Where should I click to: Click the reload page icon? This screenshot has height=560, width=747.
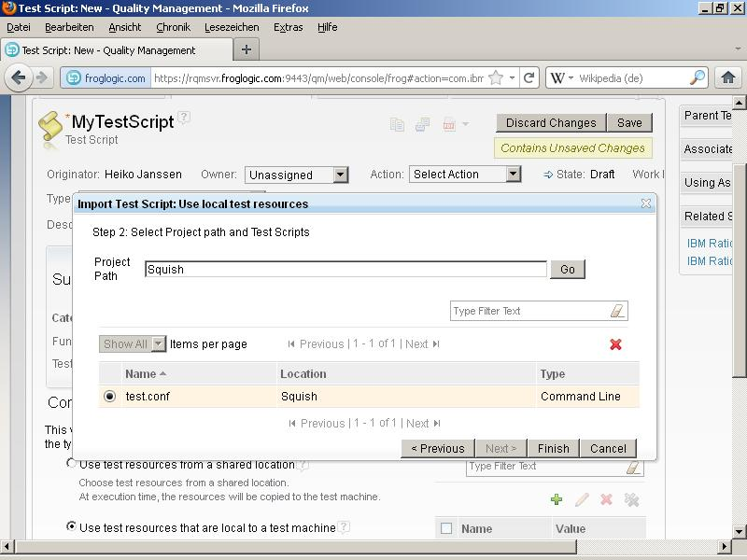coord(529,78)
